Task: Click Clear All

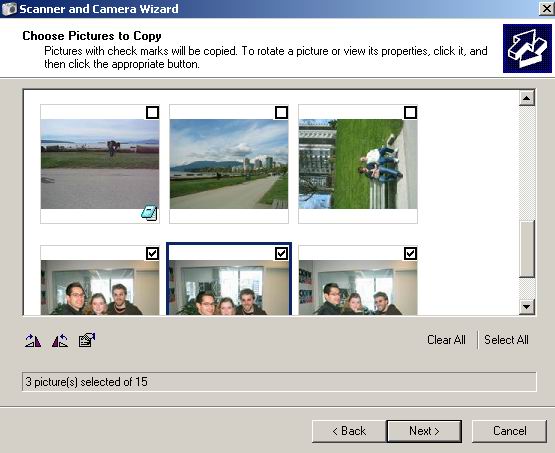Action: point(446,340)
